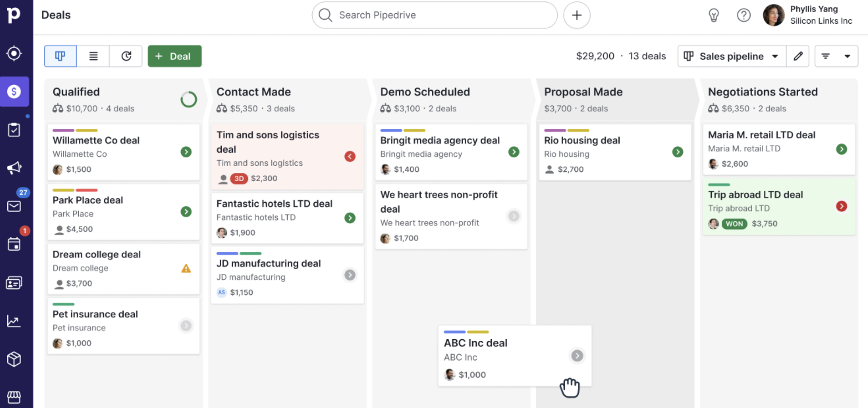The width and height of the screenshot is (868, 408).
Task: Click the plus button to add new item
Action: 577,15
